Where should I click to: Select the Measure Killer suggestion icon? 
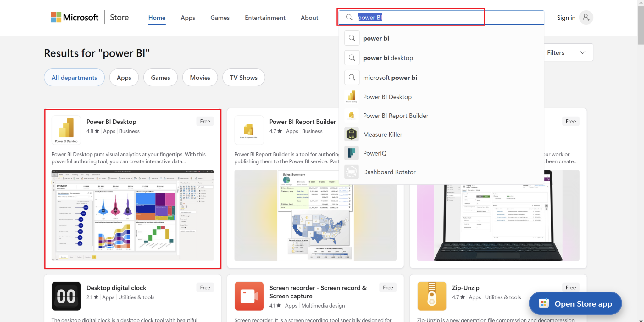point(351,134)
